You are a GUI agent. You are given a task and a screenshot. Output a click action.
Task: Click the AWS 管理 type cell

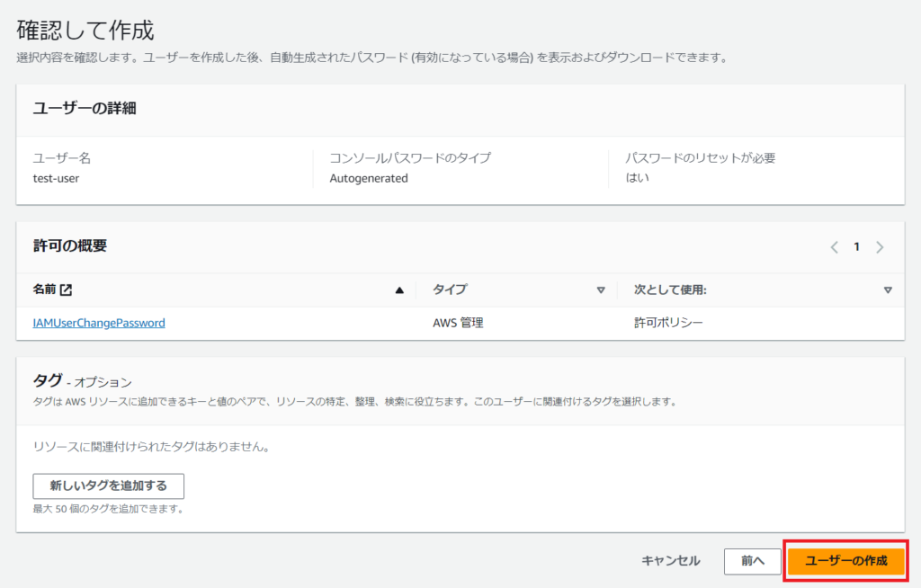[x=458, y=323]
